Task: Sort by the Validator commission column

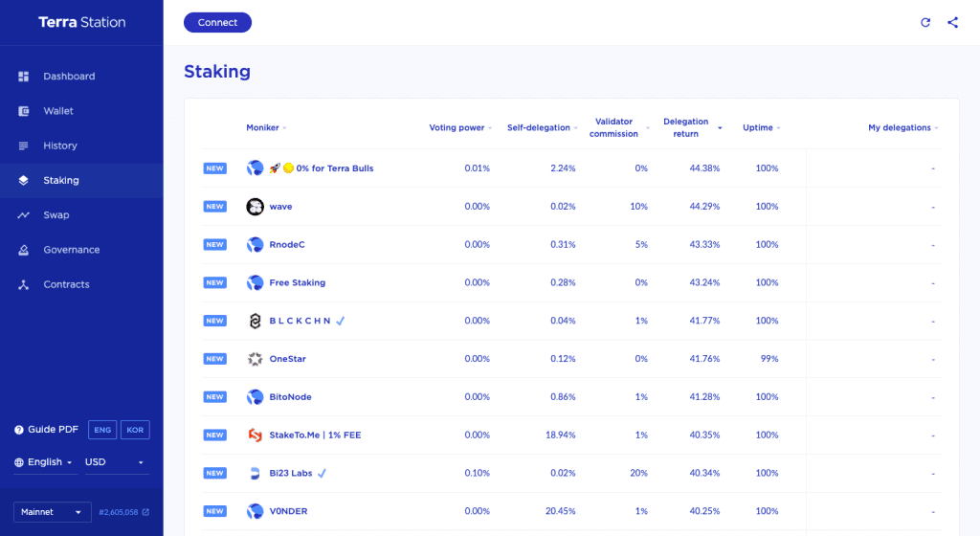Action: (x=619, y=127)
